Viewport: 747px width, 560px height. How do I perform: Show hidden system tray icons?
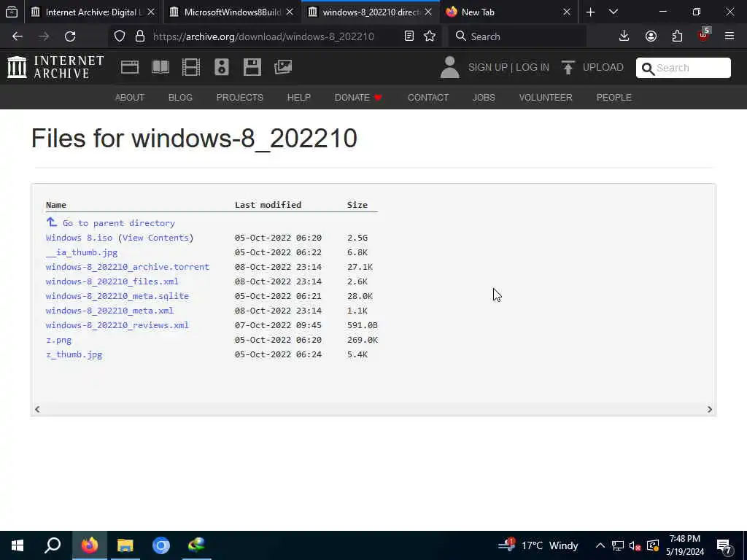point(600,545)
